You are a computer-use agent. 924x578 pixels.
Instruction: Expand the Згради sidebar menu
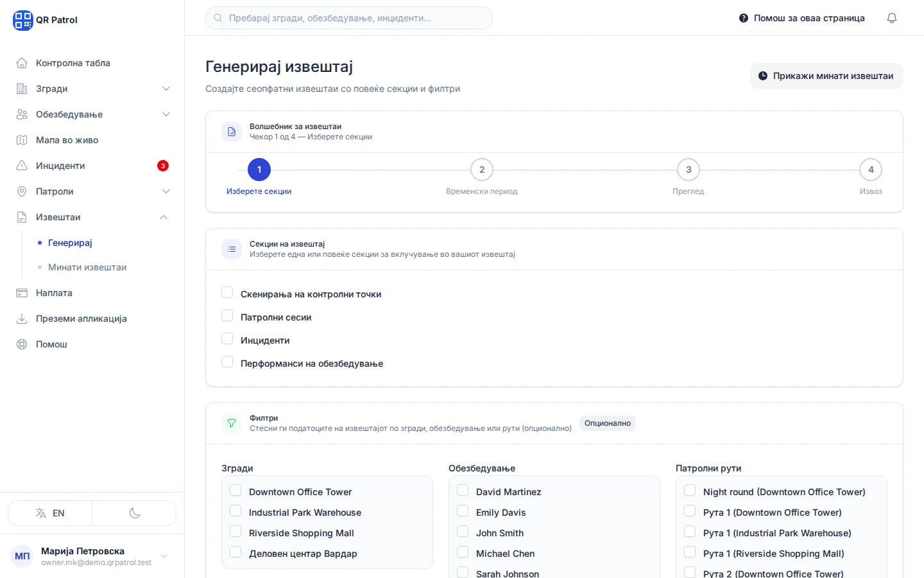coord(92,89)
